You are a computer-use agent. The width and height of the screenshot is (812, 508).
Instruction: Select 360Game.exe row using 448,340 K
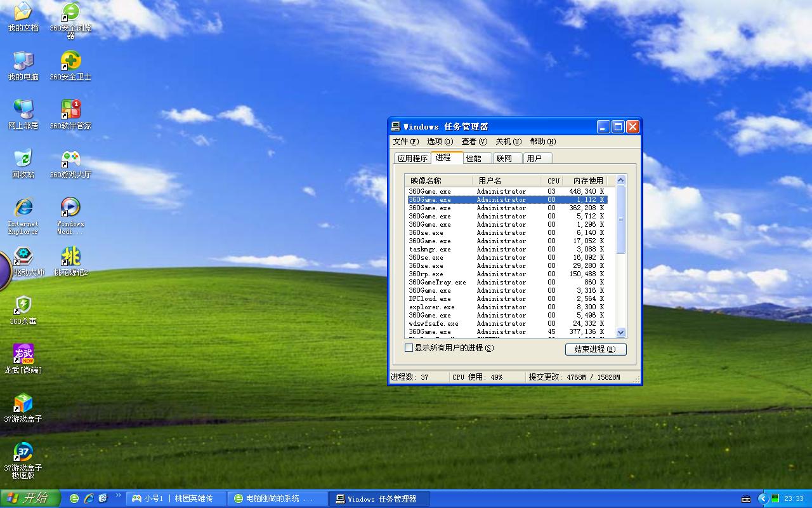pos(507,191)
